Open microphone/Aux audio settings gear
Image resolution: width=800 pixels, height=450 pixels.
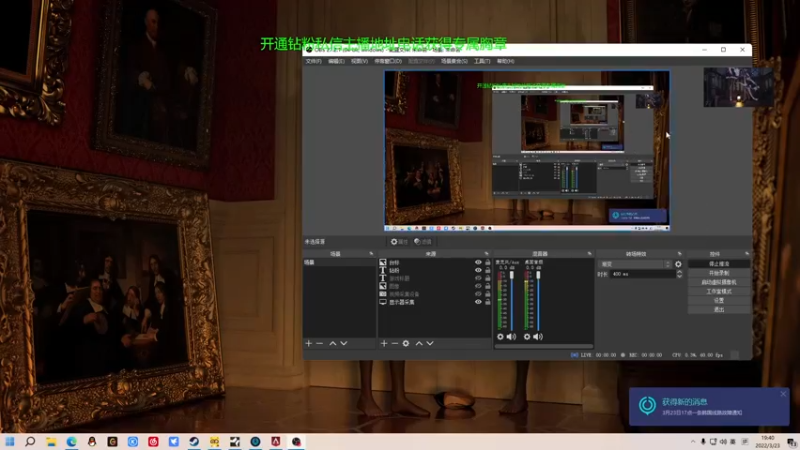click(501, 337)
